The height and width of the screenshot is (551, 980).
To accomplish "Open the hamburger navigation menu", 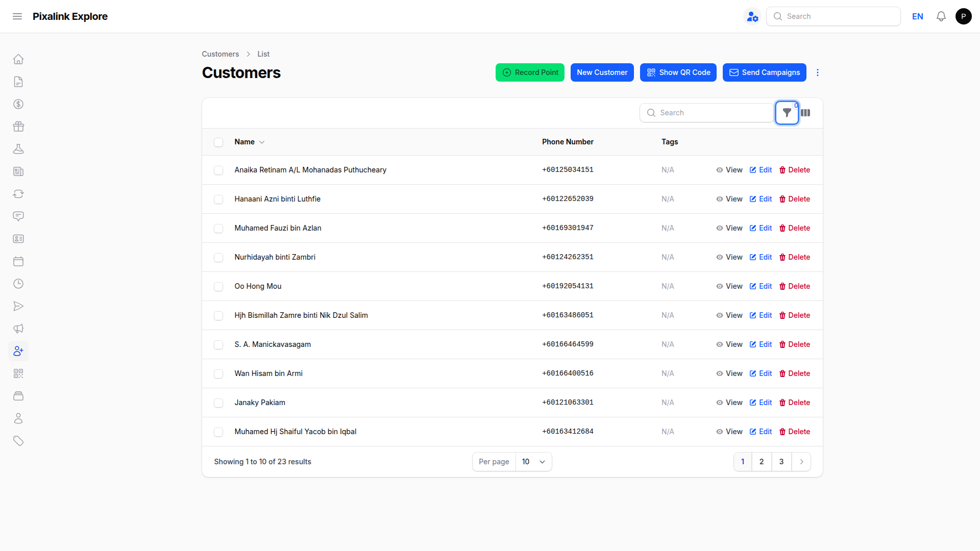I will tap(17, 16).
